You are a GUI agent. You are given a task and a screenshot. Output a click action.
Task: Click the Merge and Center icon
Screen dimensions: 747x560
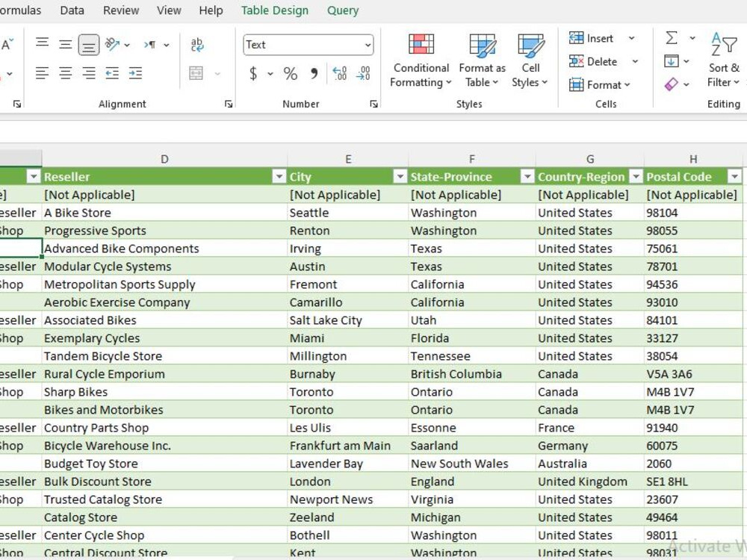(x=196, y=73)
